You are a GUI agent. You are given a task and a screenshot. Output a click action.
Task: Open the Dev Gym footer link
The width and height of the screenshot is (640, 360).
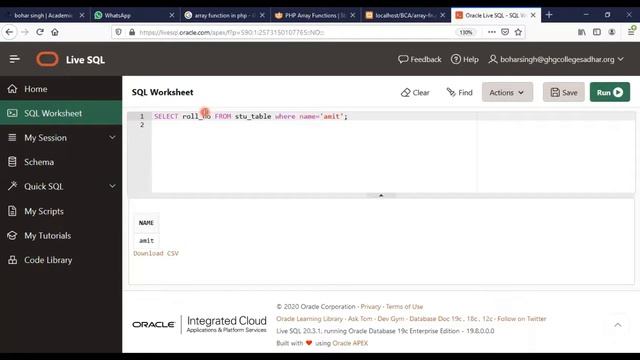click(x=391, y=319)
